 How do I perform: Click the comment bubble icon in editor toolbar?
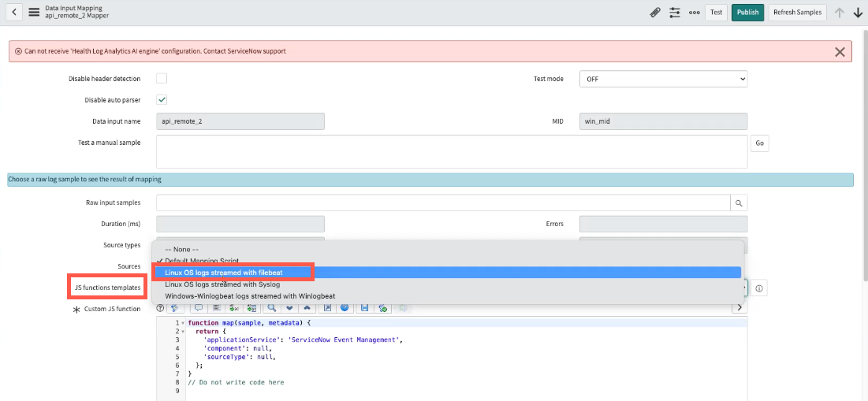click(198, 308)
